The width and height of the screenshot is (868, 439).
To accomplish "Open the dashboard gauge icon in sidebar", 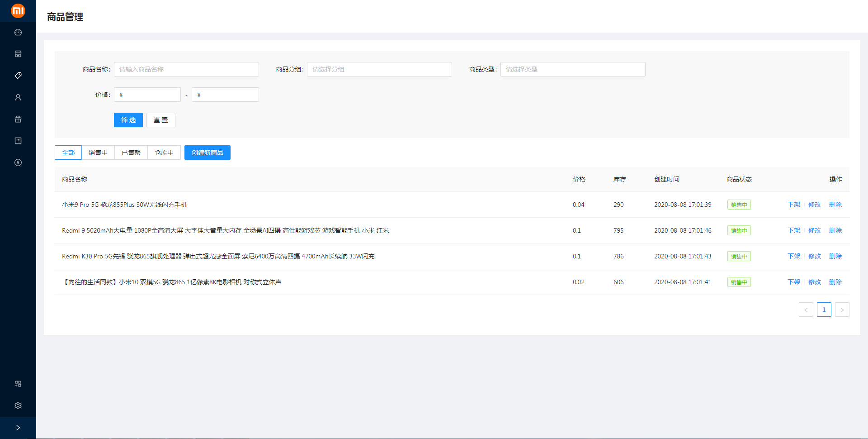I will point(18,32).
